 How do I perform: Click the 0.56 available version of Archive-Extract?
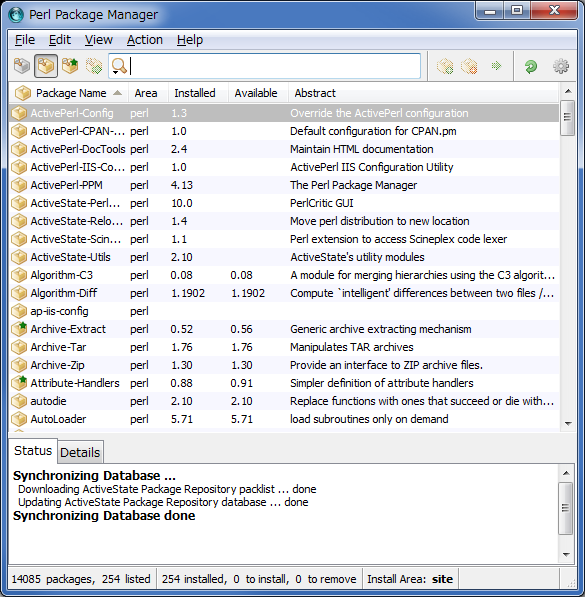(241, 329)
